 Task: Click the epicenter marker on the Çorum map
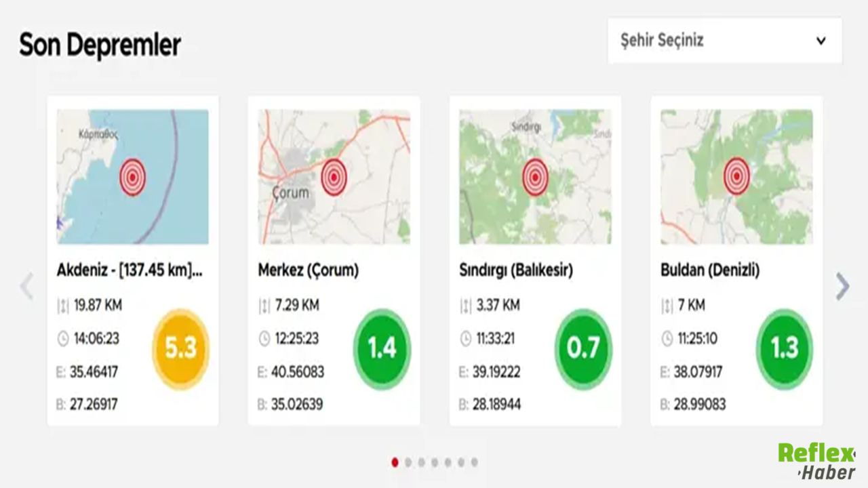pyautogui.click(x=334, y=178)
